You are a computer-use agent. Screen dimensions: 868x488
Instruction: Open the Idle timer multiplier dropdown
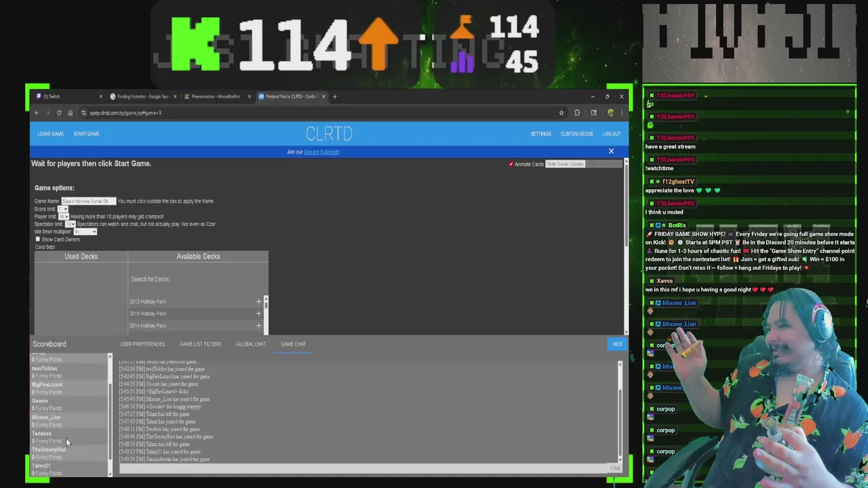[x=85, y=232]
